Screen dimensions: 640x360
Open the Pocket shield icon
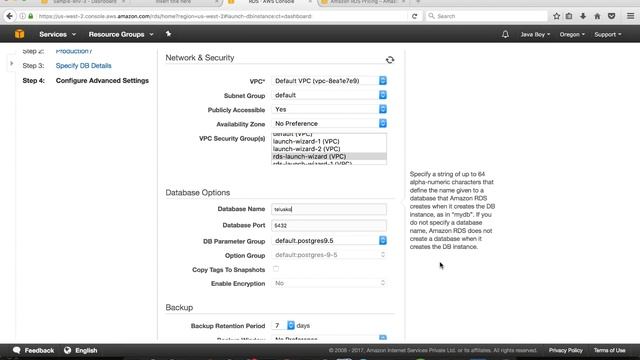[611, 16]
